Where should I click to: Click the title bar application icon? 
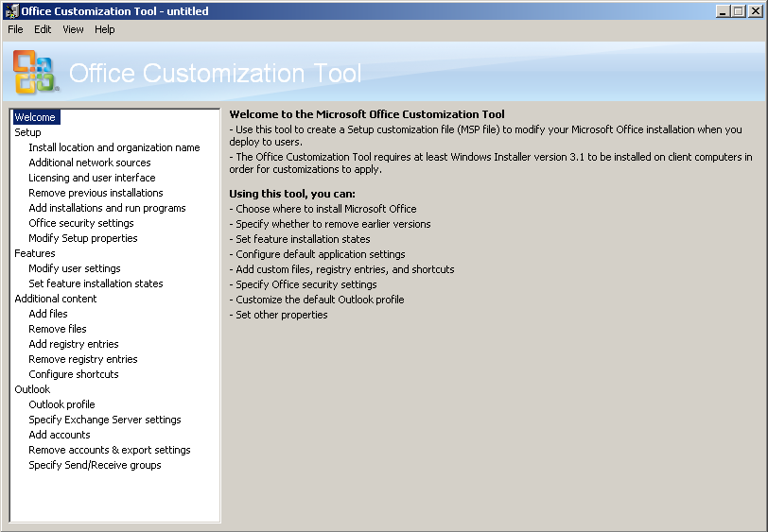tap(11, 10)
